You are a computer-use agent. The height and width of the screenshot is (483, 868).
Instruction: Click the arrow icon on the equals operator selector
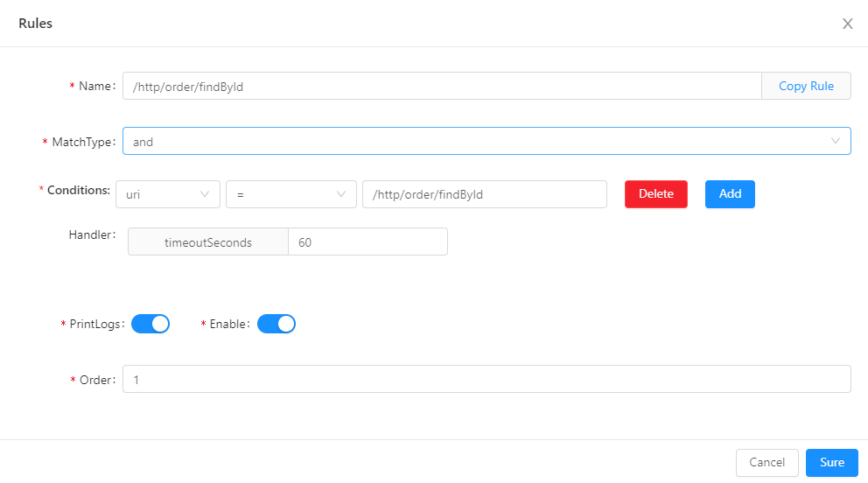[341, 194]
